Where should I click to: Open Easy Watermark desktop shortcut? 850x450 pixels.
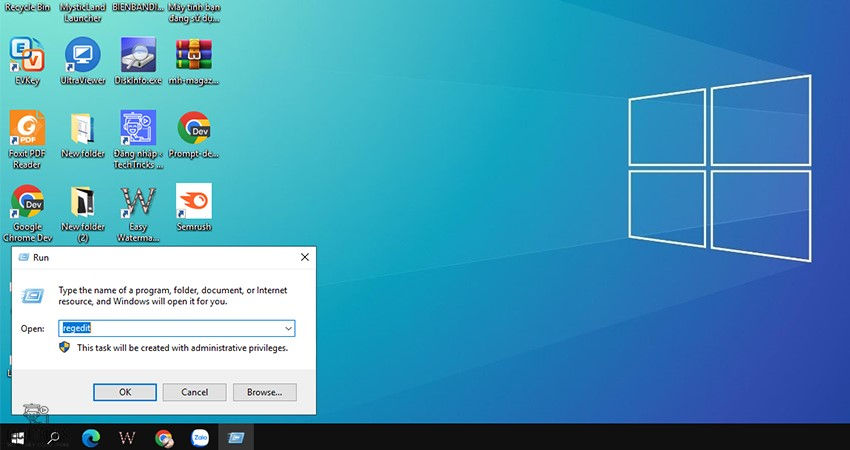click(x=138, y=213)
